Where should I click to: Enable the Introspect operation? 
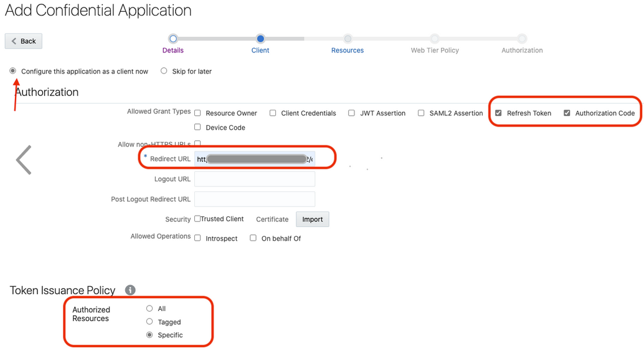(x=197, y=238)
